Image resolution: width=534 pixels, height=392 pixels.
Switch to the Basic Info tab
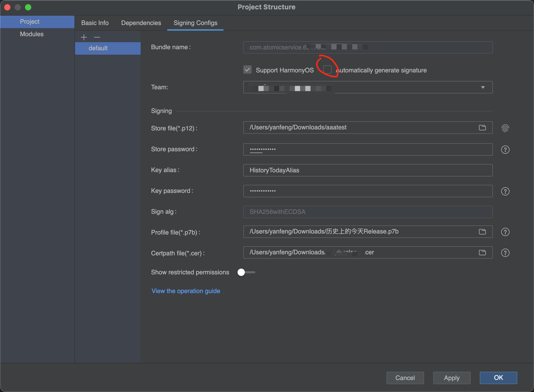(95, 23)
